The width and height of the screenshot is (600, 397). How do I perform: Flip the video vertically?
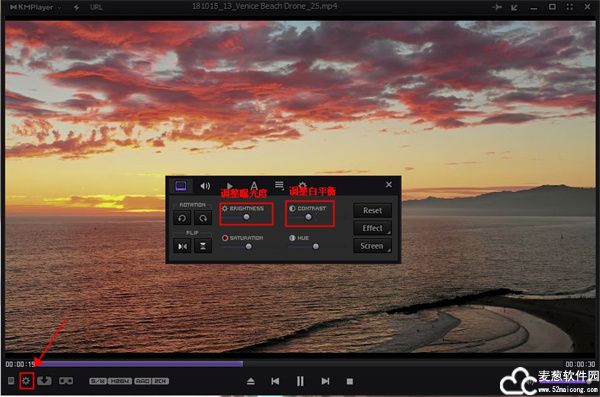point(203,246)
